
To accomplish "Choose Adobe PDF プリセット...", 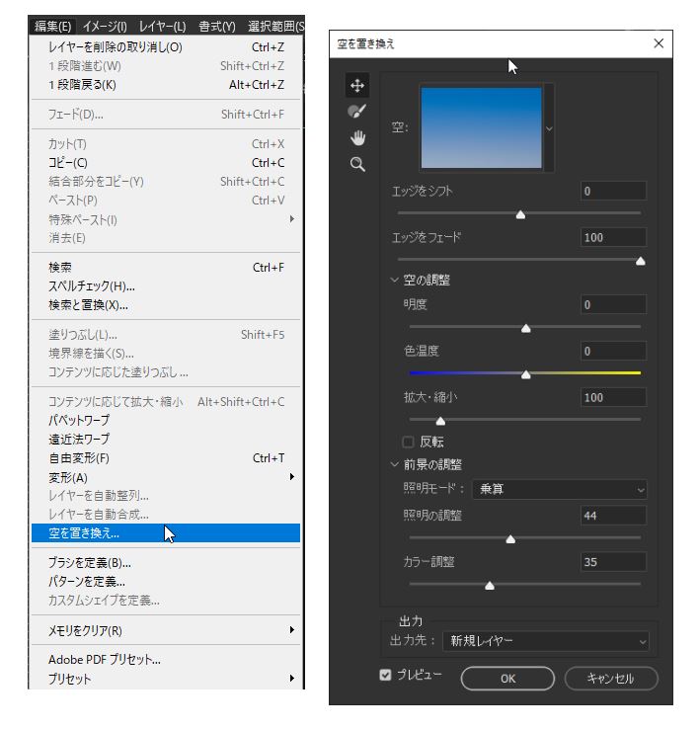I will coord(166,659).
